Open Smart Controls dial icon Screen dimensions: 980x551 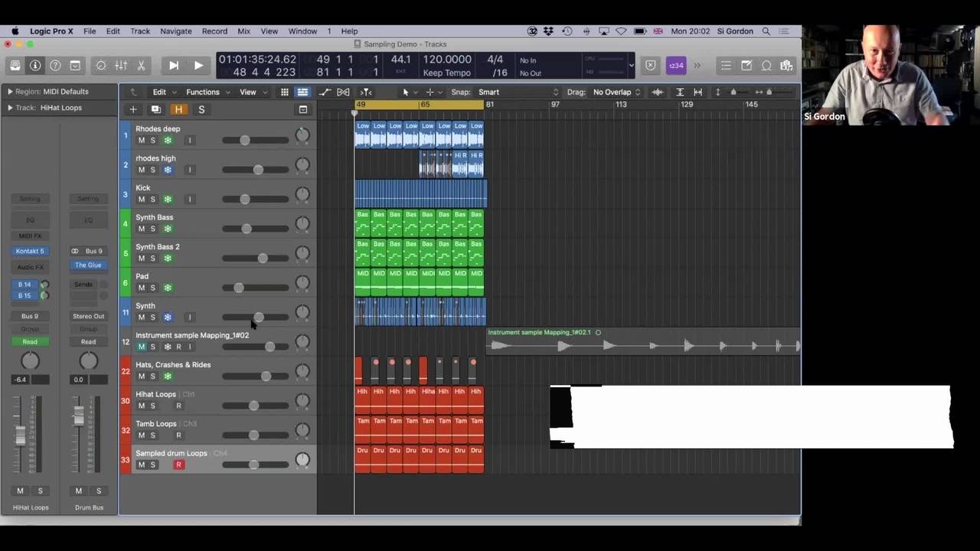tap(101, 66)
